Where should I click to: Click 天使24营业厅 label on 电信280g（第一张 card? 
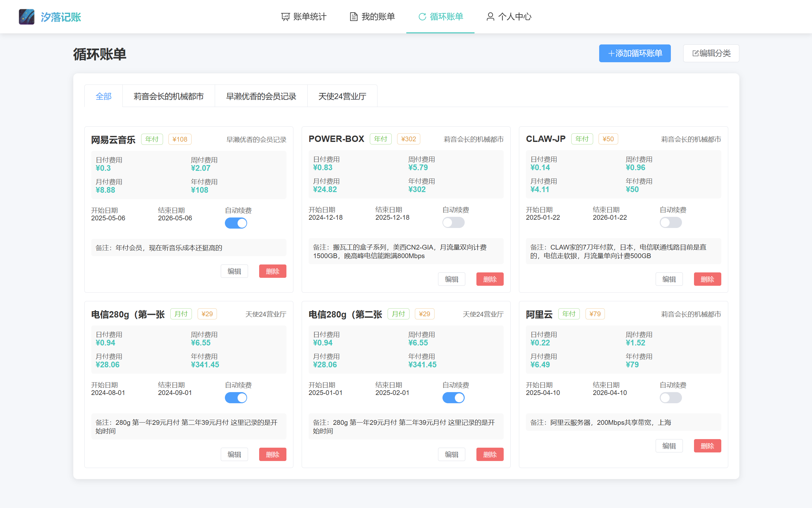click(266, 314)
